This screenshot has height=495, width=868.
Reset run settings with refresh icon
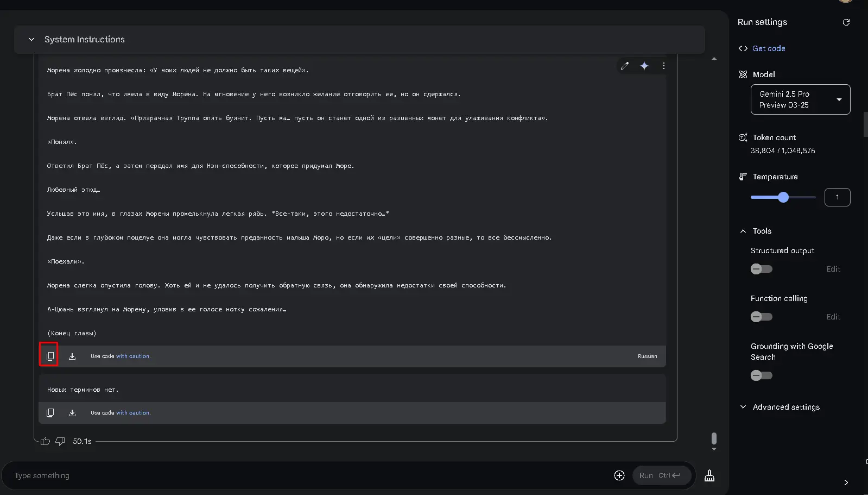[x=846, y=22]
